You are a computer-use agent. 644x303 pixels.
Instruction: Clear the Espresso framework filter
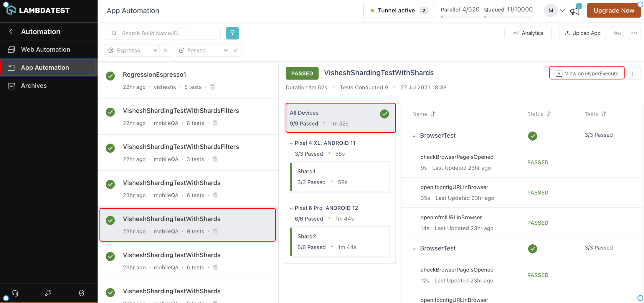165,50
